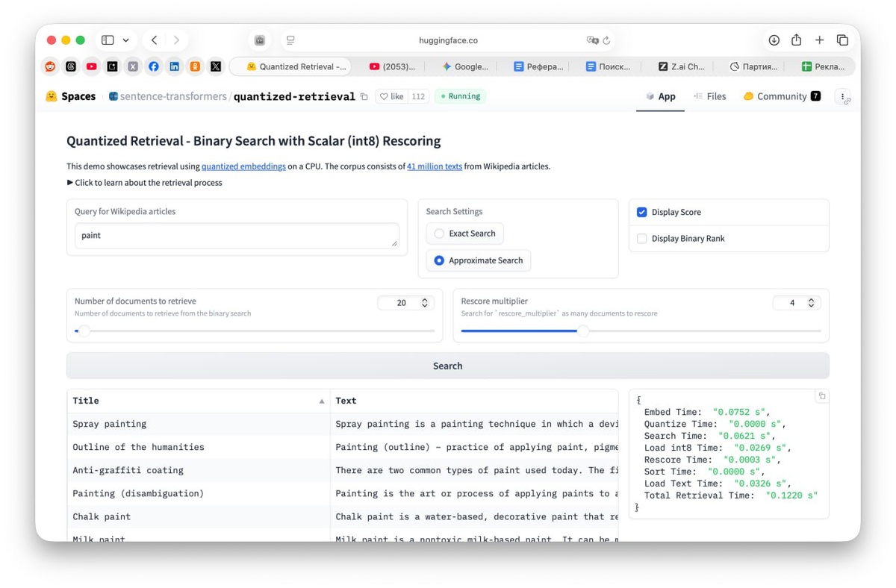
Task: Click the Search button
Action: 448,366
